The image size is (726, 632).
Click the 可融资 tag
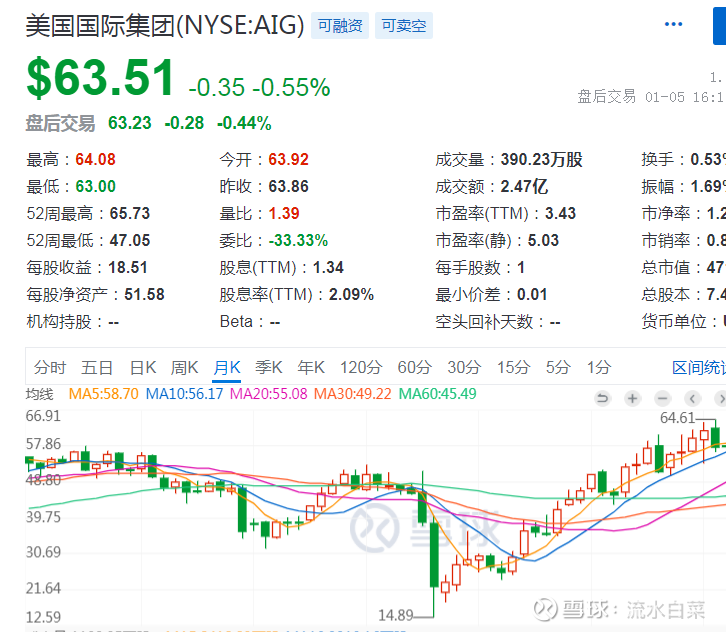(x=340, y=25)
